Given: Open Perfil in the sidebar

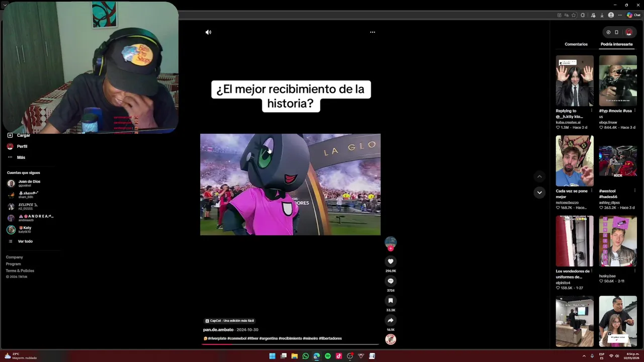Looking at the screenshot, I should click(17, 146).
